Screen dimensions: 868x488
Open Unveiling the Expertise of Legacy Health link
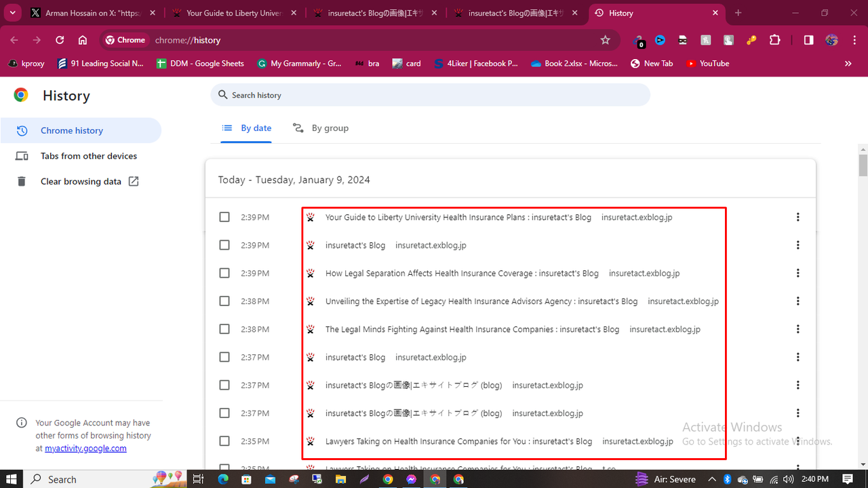pyautogui.click(x=481, y=301)
